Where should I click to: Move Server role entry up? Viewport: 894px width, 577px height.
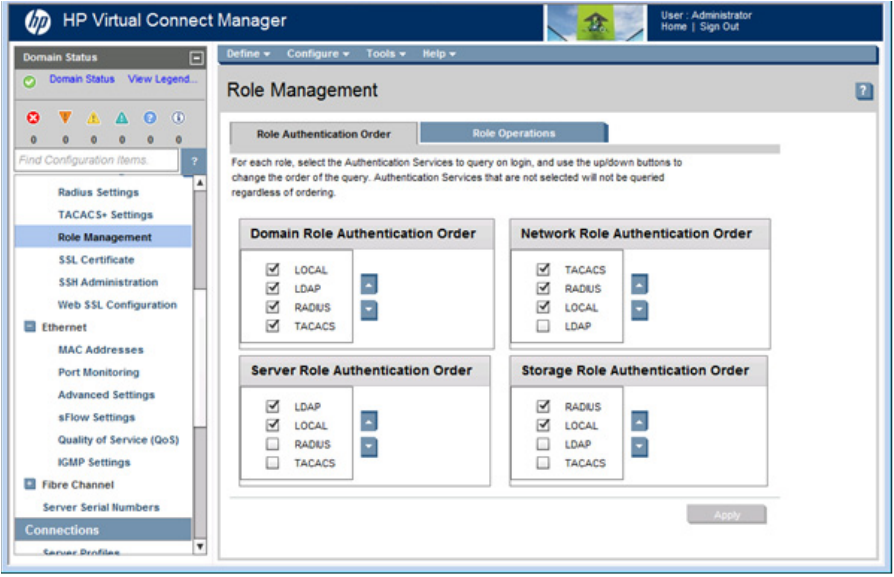(369, 421)
